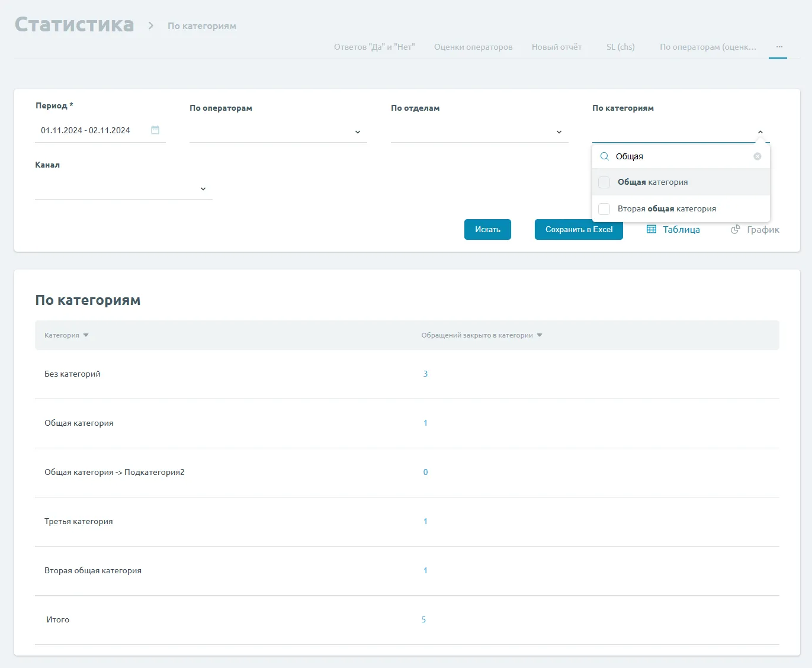The image size is (812, 668).
Task: Switch to Таблица view icon
Action: pyautogui.click(x=651, y=230)
